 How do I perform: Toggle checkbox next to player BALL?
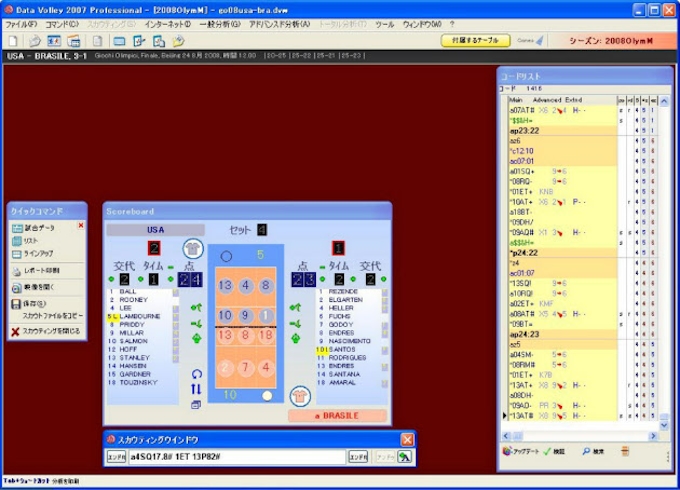click(x=175, y=292)
